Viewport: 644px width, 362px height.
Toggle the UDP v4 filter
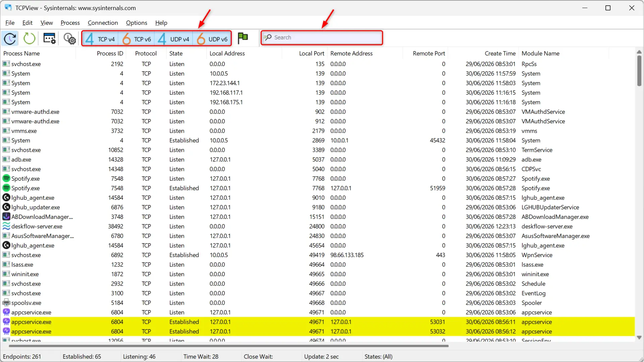174,39
